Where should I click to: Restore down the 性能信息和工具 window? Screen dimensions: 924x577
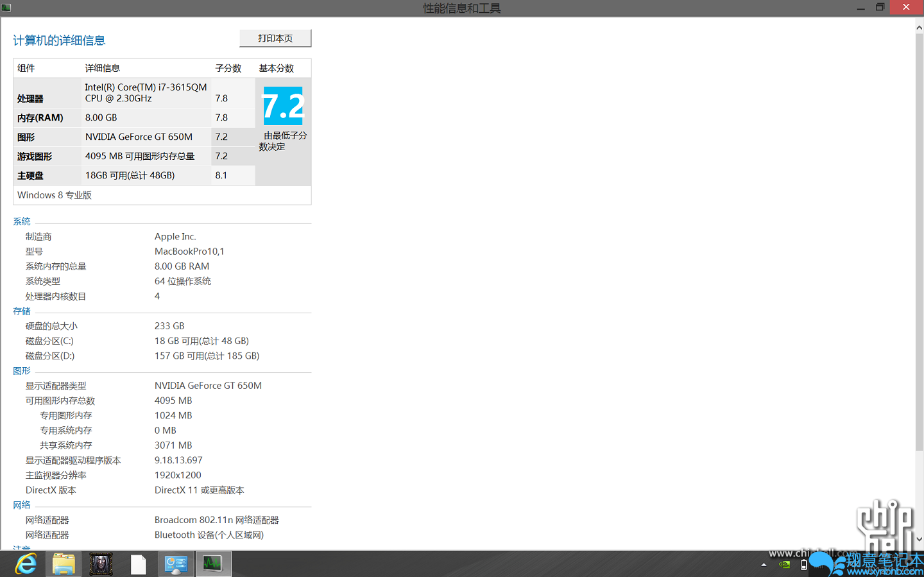(880, 8)
